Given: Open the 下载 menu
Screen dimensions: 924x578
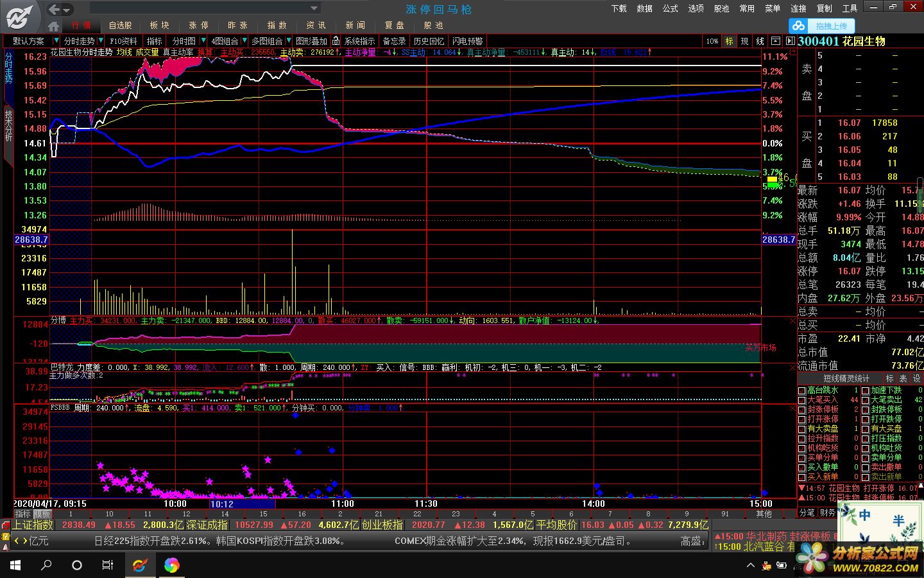Looking at the screenshot, I should [x=619, y=8].
